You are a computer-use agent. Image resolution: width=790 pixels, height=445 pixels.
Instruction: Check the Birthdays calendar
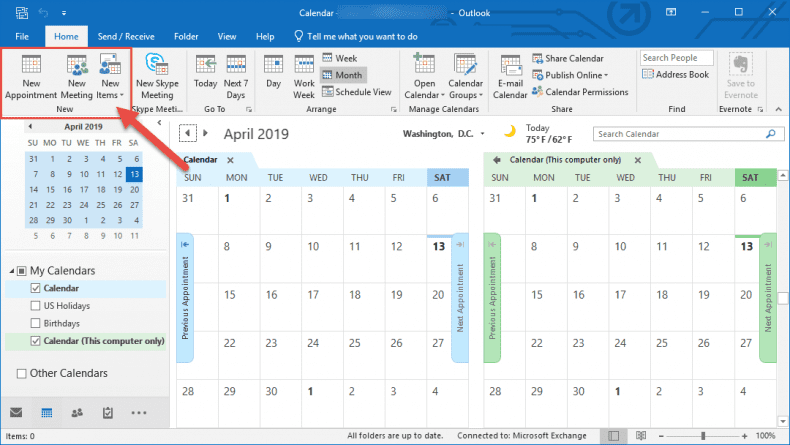coord(37,323)
